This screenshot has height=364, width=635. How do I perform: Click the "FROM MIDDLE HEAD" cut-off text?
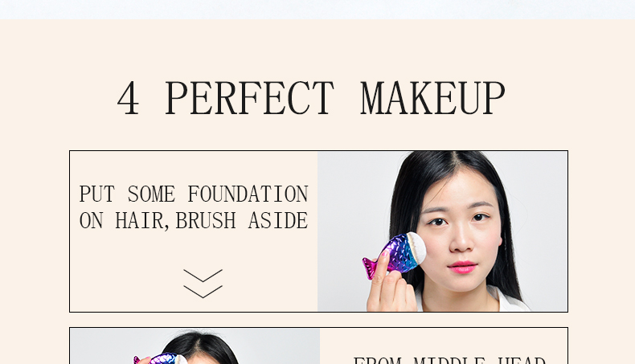(x=449, y=360)
